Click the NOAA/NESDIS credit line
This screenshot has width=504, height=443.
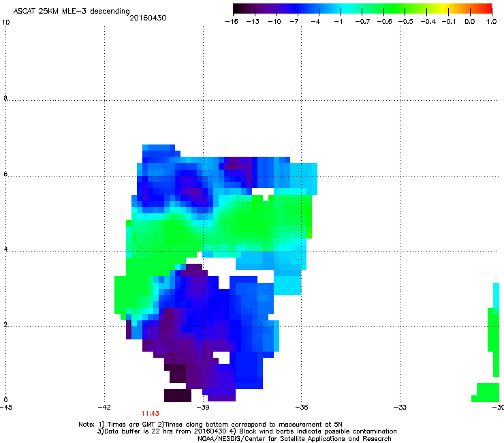[294, 439]
